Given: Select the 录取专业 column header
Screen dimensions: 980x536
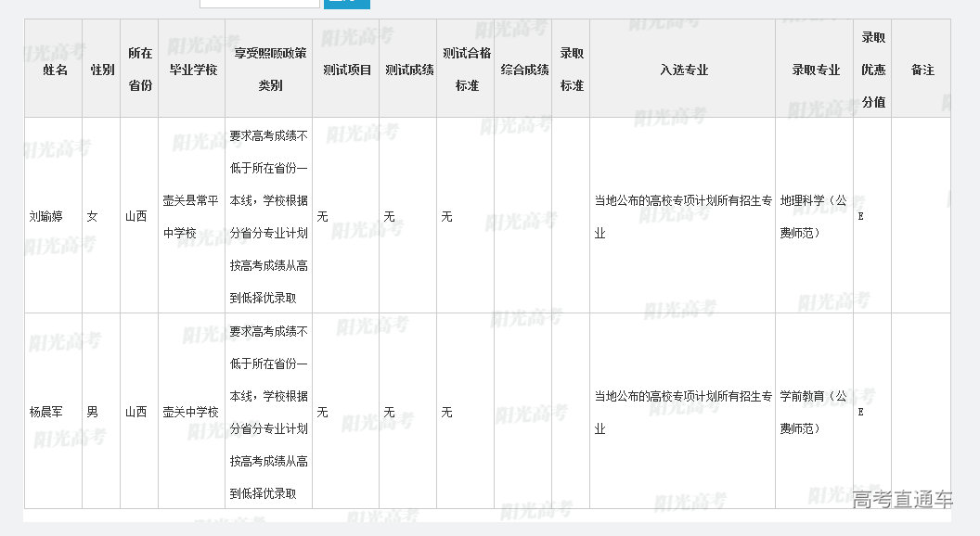Looking at the screenshot, I should point(815,70).
